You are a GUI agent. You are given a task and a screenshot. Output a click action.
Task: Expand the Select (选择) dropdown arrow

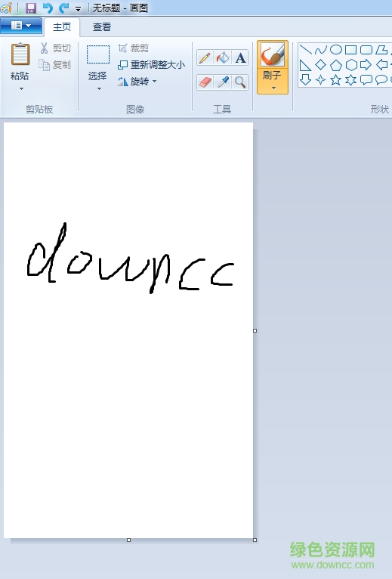point(99,88)
